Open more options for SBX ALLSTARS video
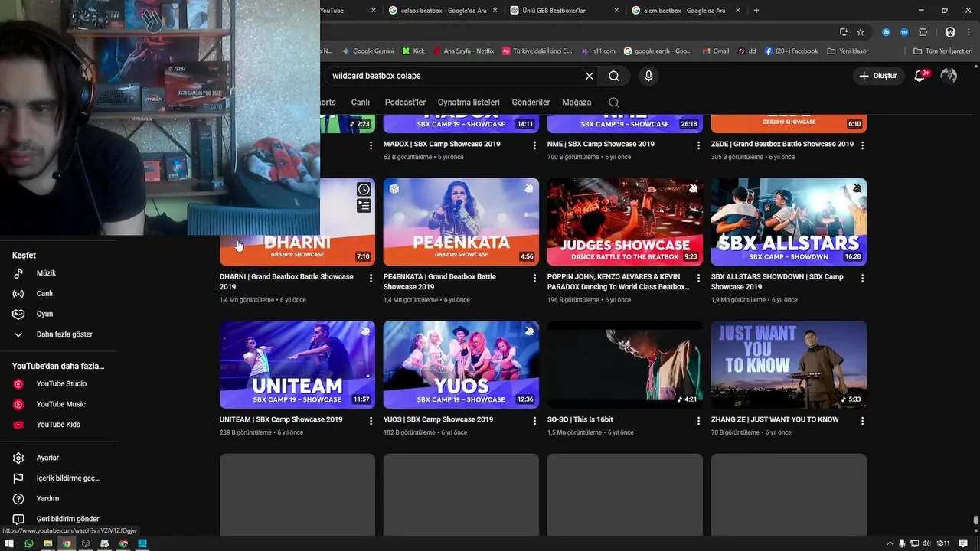The image size is (980, 551). [x=862, y=279]
